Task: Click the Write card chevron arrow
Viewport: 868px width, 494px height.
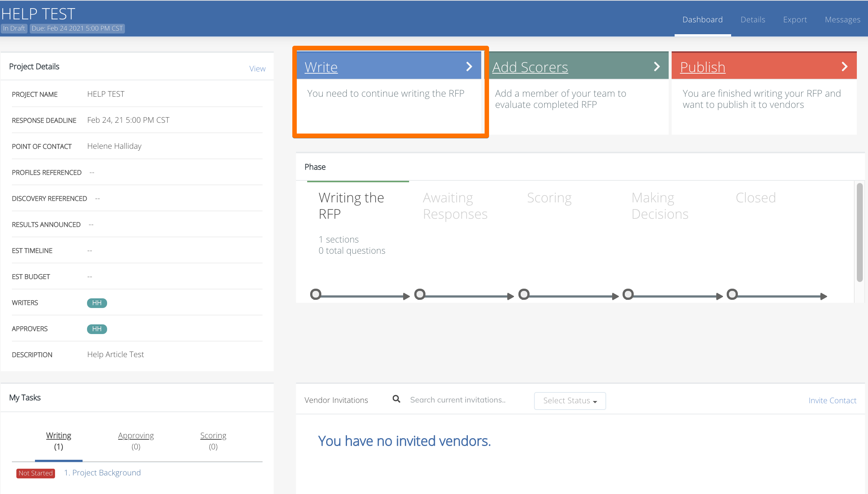Action: (x=469, y=67)
